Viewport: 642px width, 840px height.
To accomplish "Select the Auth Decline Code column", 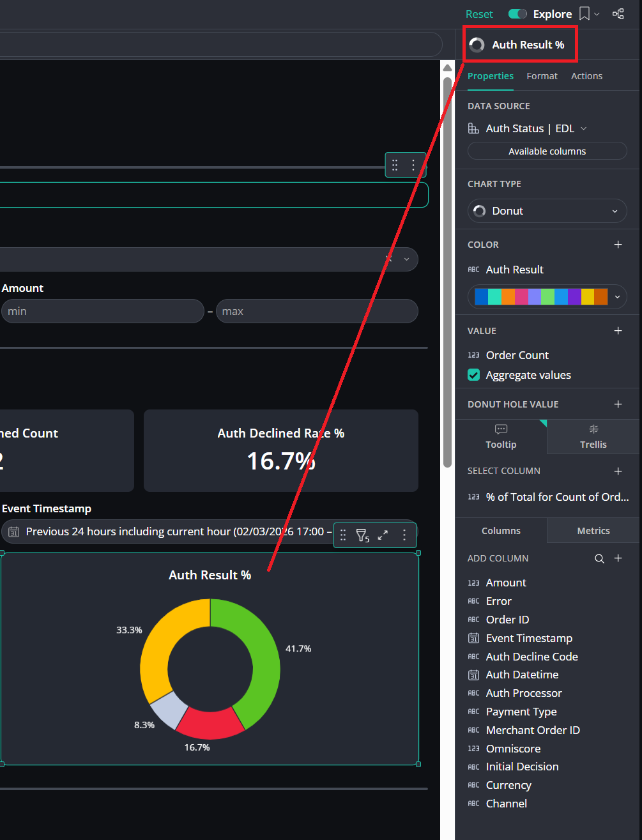I will coord(531,657).
